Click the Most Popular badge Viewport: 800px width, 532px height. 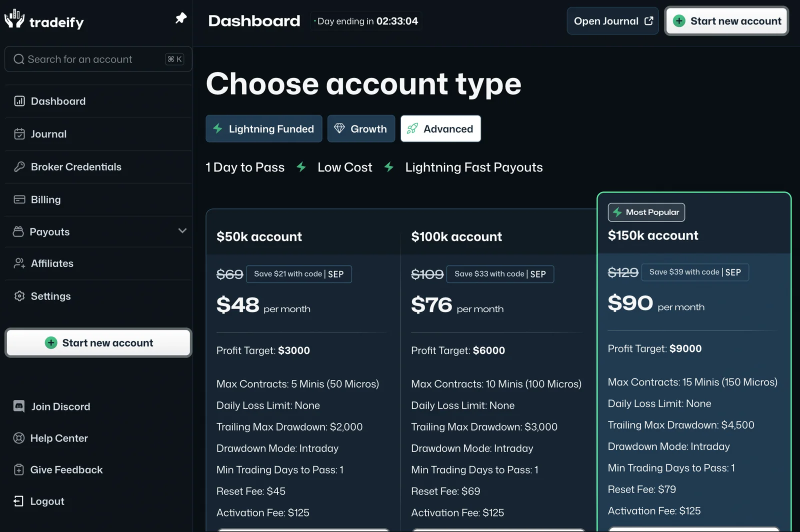[x=646, y=212]
